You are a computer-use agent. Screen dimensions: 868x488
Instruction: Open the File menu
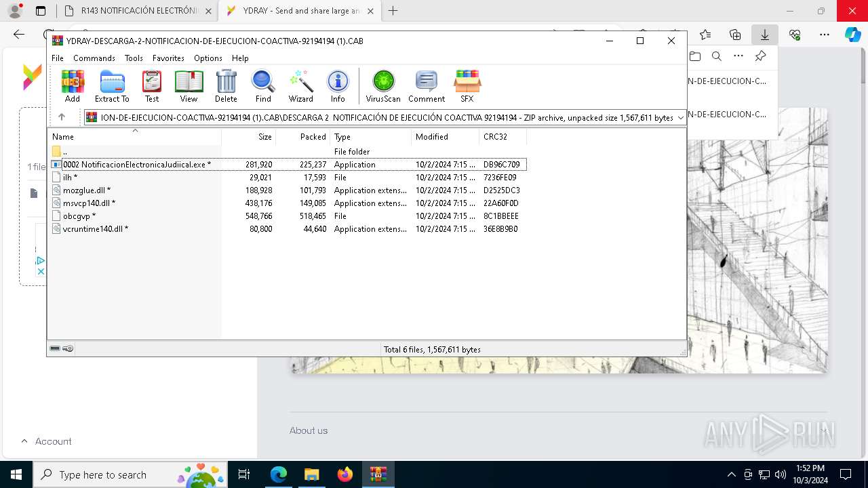[x=58, y=58]
